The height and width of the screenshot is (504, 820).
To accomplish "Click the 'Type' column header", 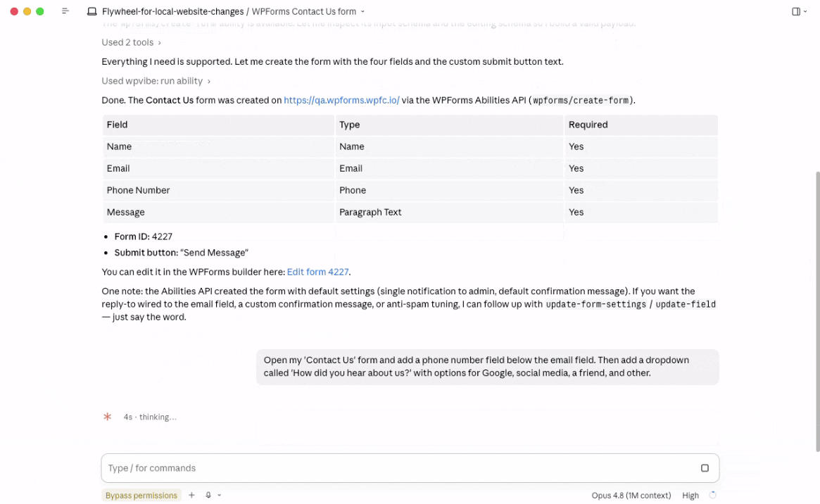I will click(x=448, y=125).
